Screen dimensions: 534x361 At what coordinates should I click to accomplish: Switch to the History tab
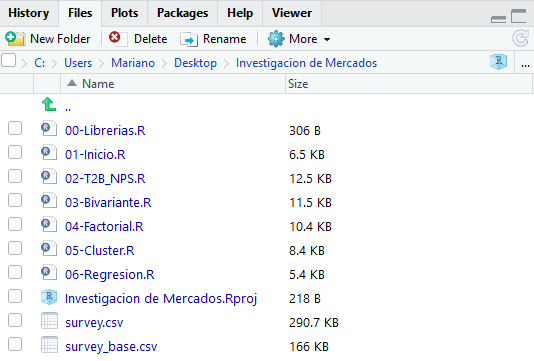(x=29, y=13)
